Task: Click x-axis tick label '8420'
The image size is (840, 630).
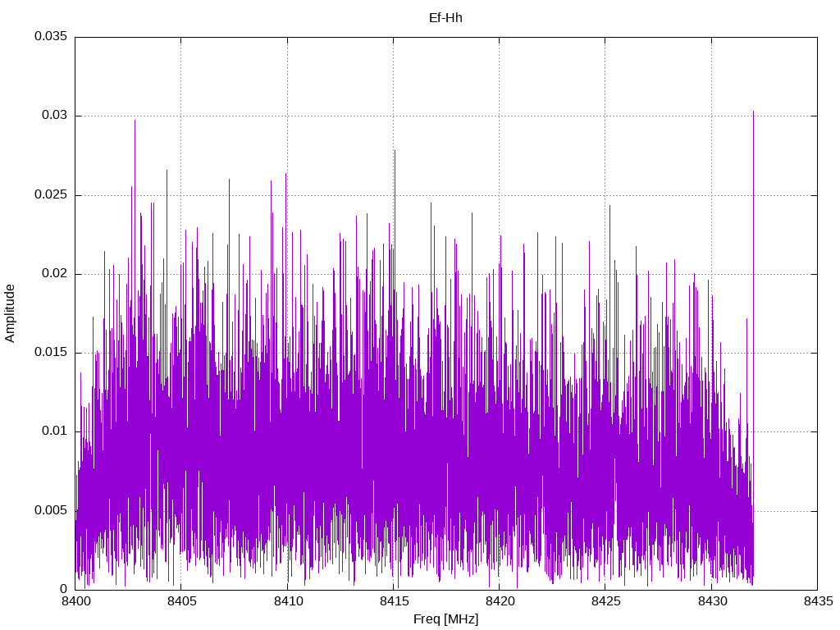Action: [x=500, y=601]
